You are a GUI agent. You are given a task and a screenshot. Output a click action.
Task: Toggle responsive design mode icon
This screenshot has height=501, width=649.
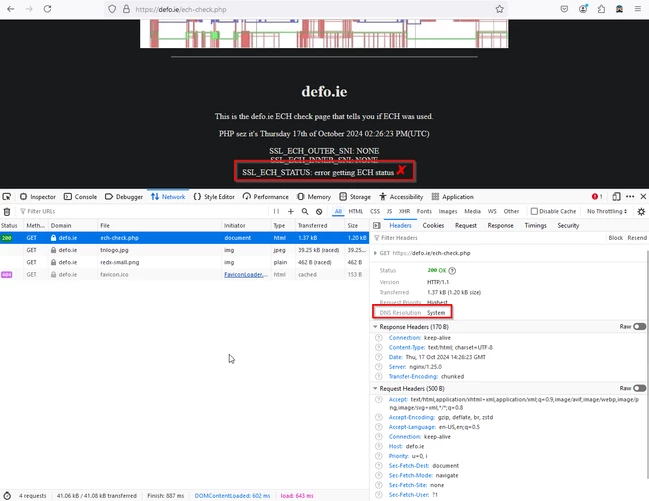pyautogui.click(x=616, y=197)
